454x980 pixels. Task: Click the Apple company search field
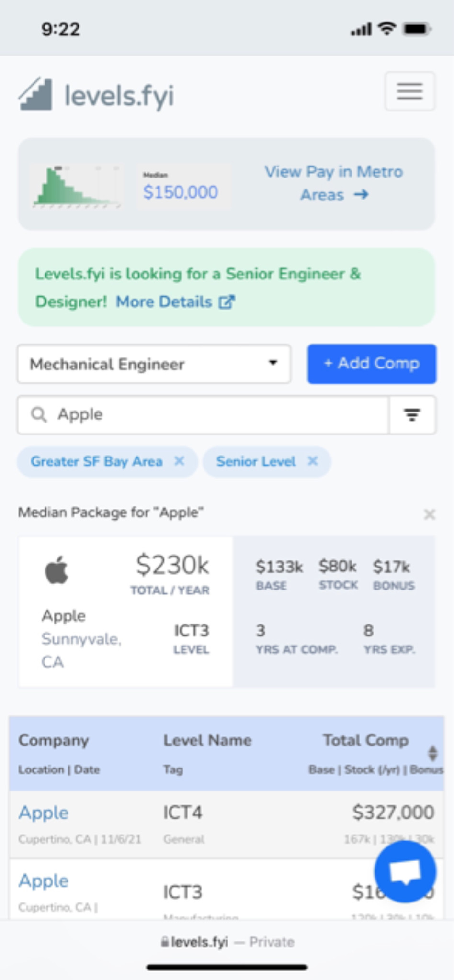pos(203,415)
